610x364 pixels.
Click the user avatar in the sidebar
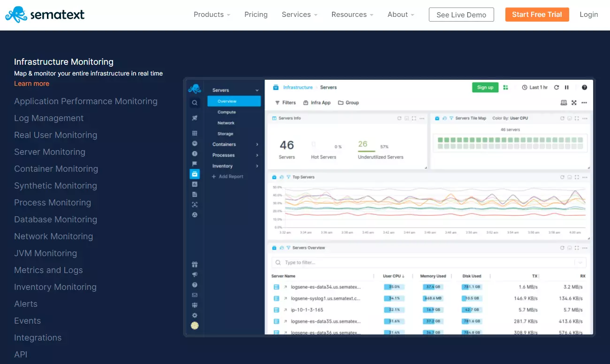pos(195,326)
